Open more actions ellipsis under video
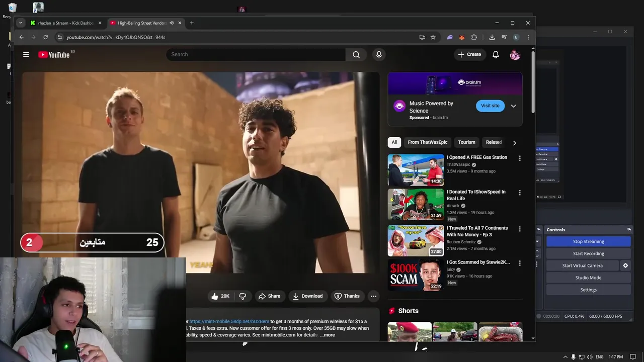The height and width of the screenshot is (362, 644). click(373, 296)
